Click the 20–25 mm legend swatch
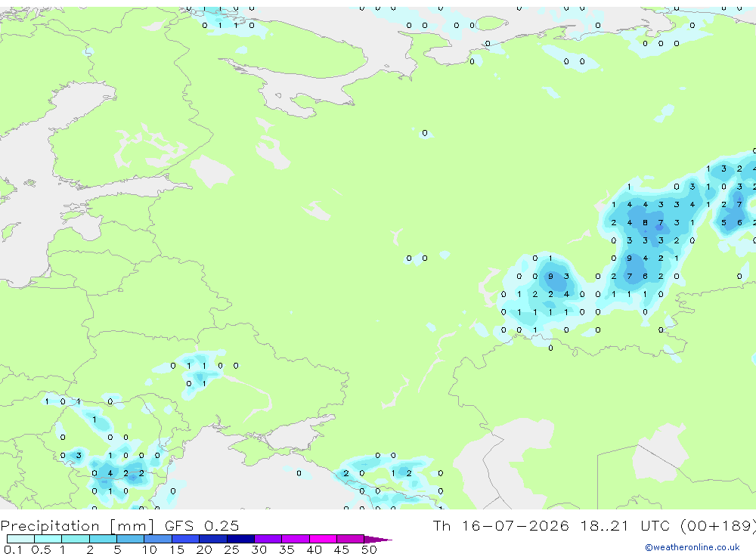The width and height of the screenshot is (756, 554). coord(213,539)
